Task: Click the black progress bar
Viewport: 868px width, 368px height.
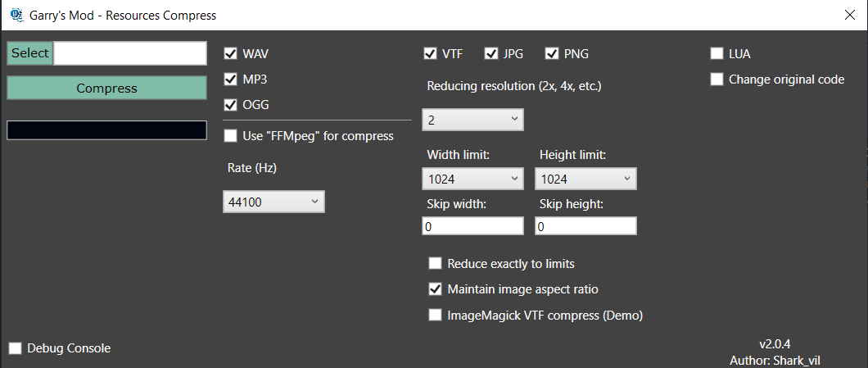Action: [x=106, y=130]
